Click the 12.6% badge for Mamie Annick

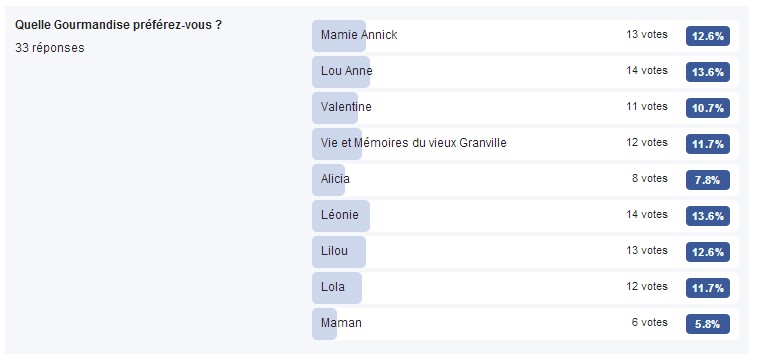[x=708, y=36]
